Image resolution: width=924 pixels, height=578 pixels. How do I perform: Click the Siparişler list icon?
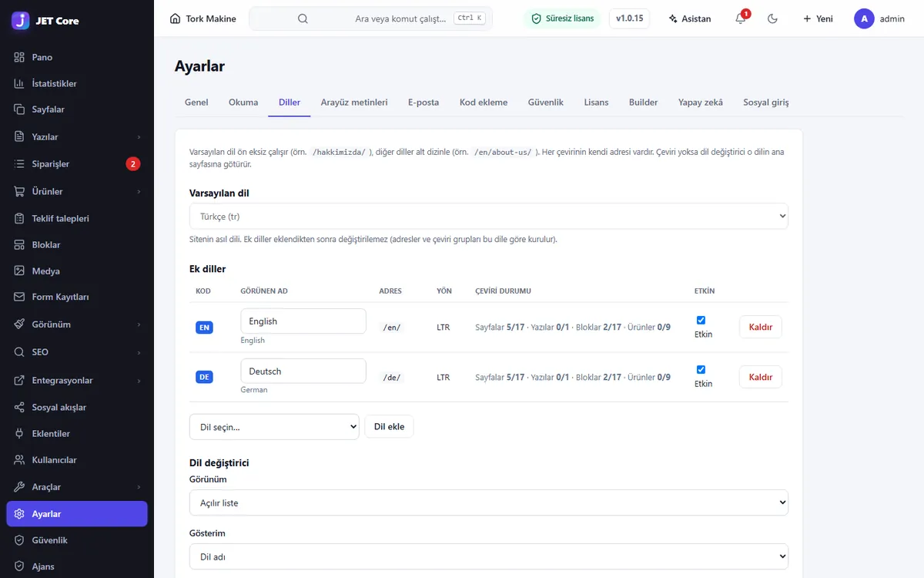[19, 163]
